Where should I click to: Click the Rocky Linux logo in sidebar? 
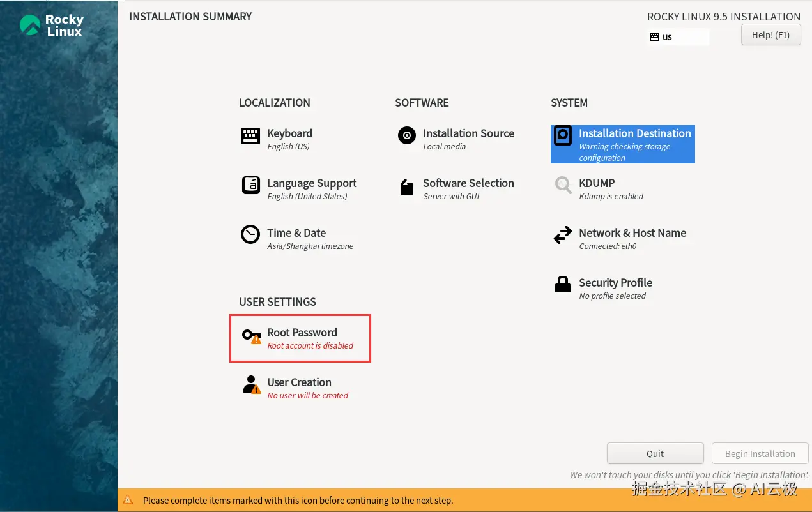point(52,26)
